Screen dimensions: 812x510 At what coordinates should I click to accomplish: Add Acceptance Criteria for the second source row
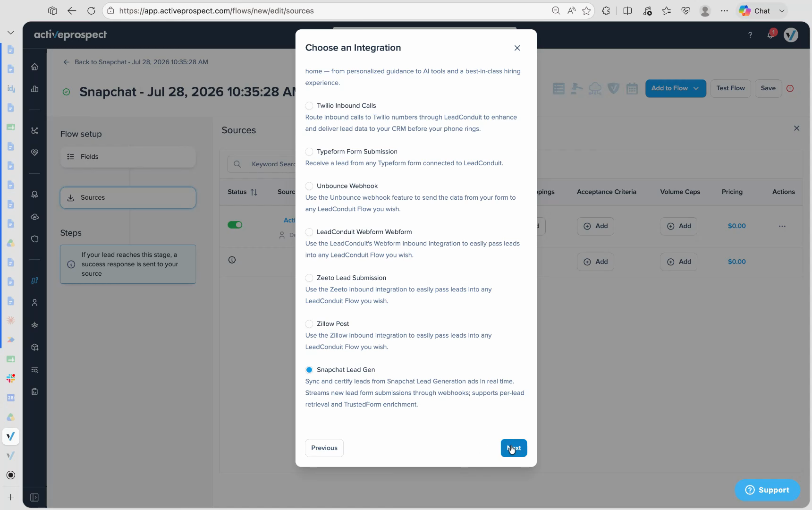pos(595,262)
